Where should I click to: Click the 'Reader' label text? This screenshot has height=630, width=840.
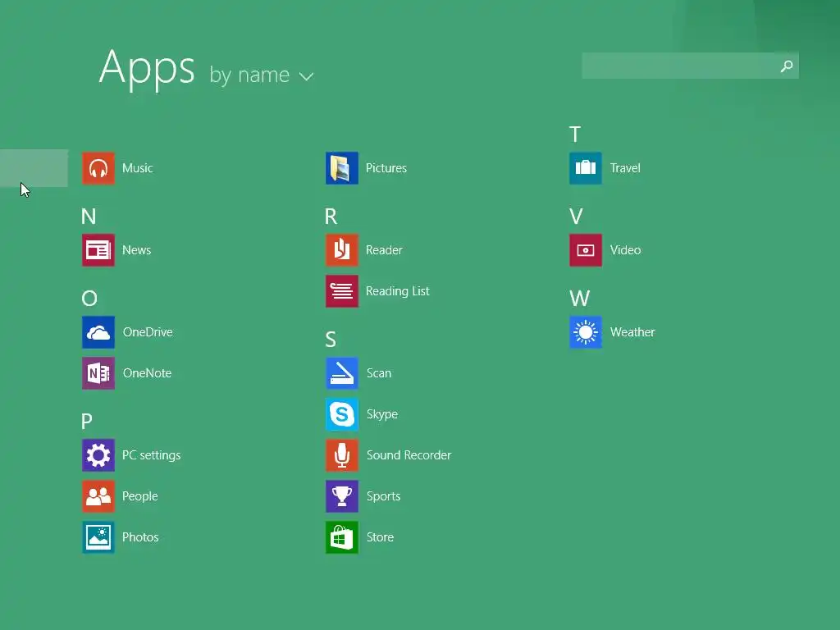384,250
